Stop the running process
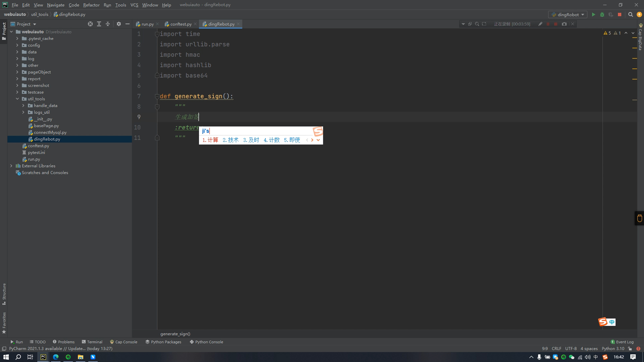 pos(620,14)
